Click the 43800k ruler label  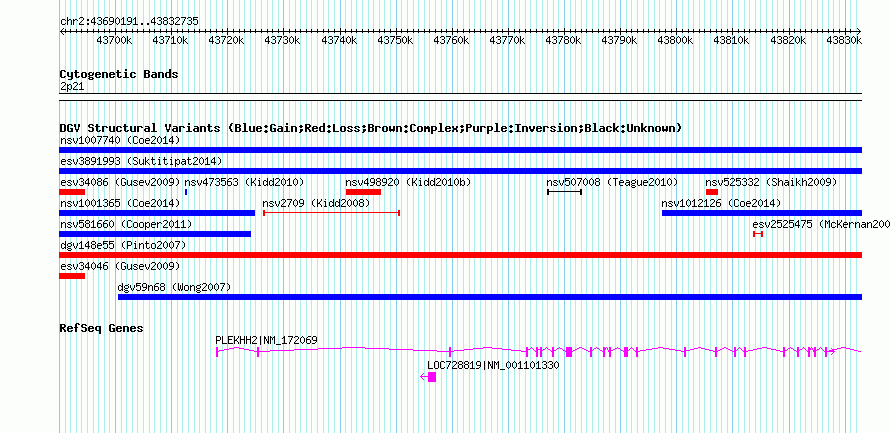[x=675, y=40]
